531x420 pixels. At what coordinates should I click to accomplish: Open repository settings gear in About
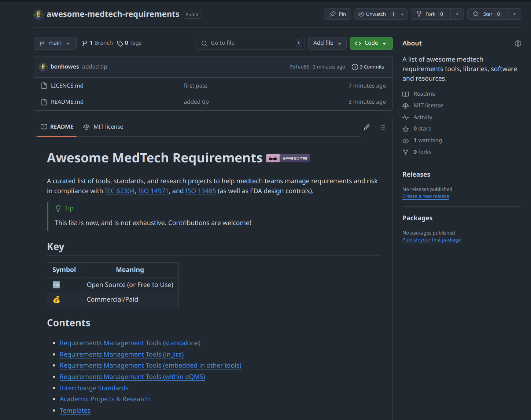click(x=518, y=44)
